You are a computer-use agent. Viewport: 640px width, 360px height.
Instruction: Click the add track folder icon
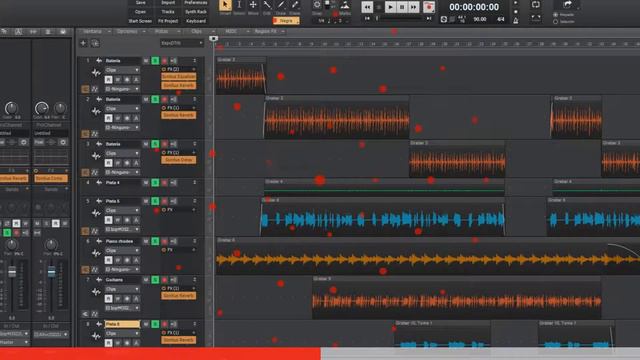tap(95, 43)
